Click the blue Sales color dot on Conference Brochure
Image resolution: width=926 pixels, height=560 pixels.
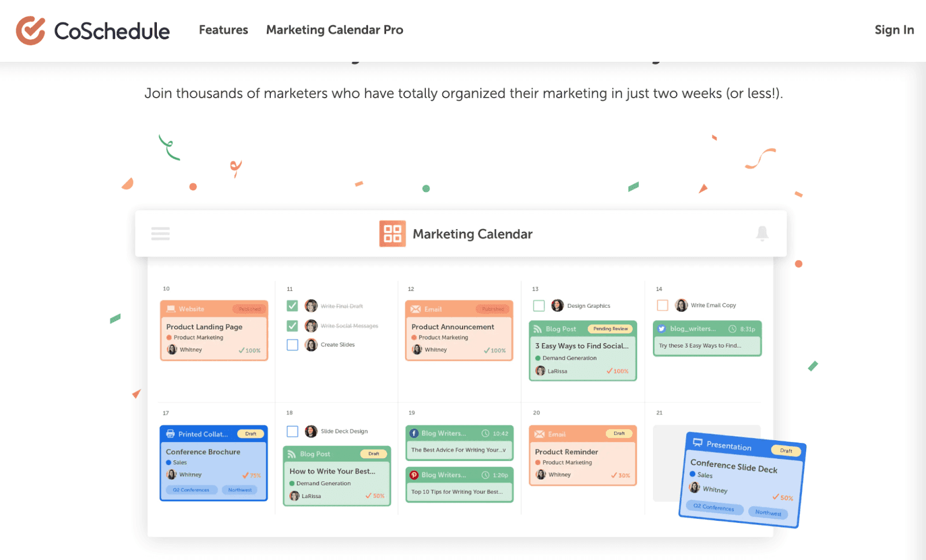[168, 462]
